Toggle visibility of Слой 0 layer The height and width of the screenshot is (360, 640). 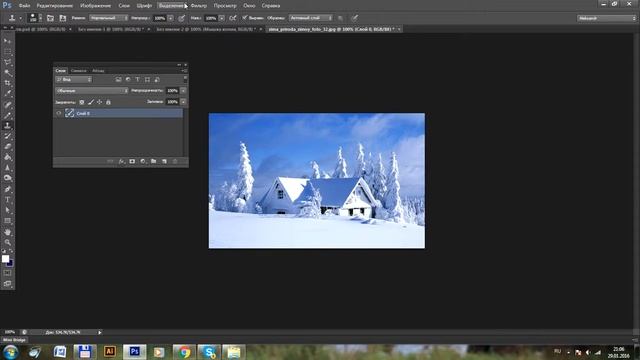coord(59,113)
